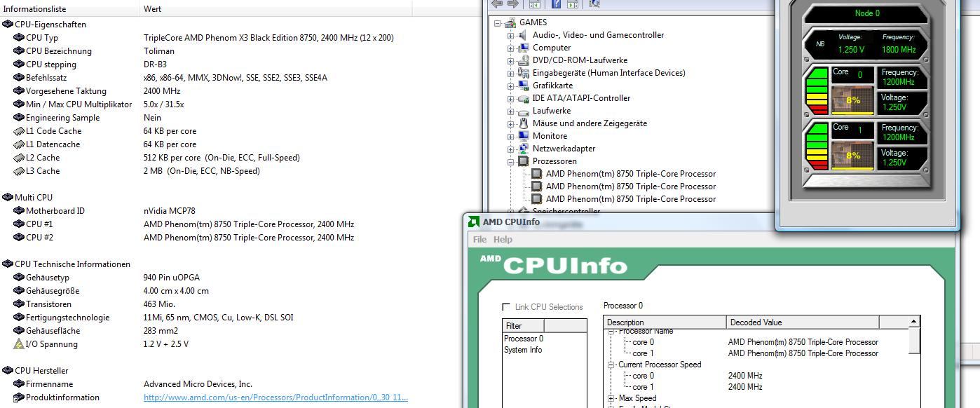
Task: Click the Motherboard ID row icon
Action: 19,211
